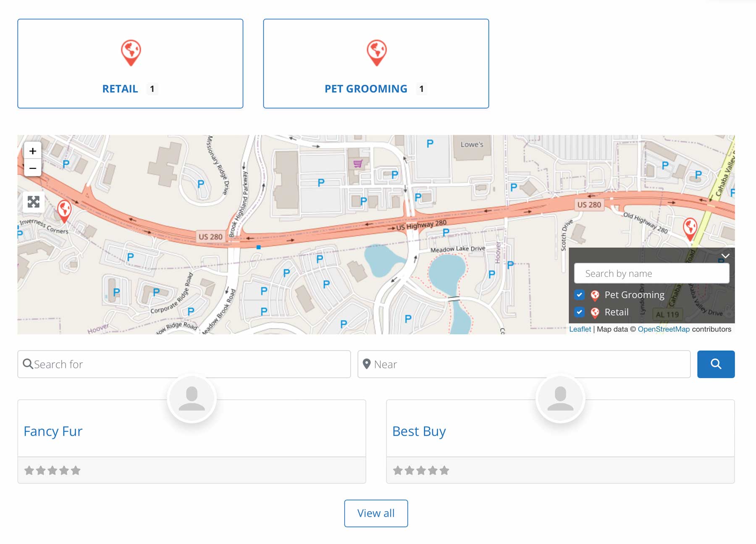The width and height of the screenshot is (756, 544).
Task: Click the Retail category pin icon
Action: [x=130, y=53]
